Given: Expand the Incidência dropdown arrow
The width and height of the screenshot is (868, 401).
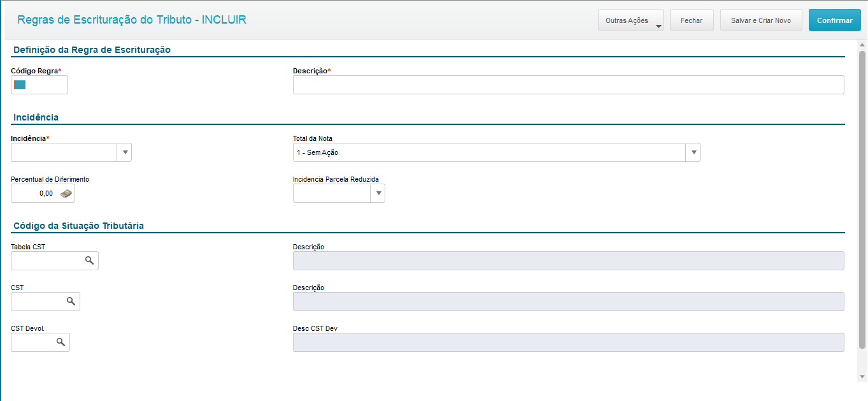Looking at the screenshot, I should 125,152.
